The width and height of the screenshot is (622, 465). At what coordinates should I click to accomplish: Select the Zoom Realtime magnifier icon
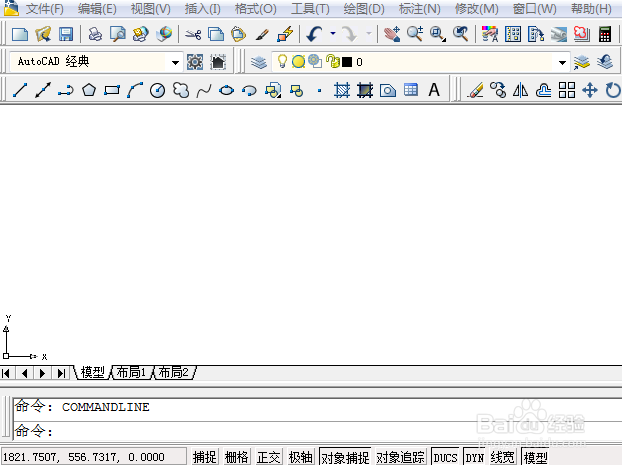tap(415, 34)
